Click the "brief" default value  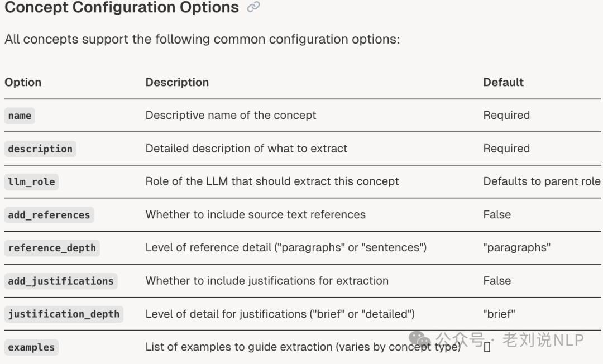click(499, 314)
